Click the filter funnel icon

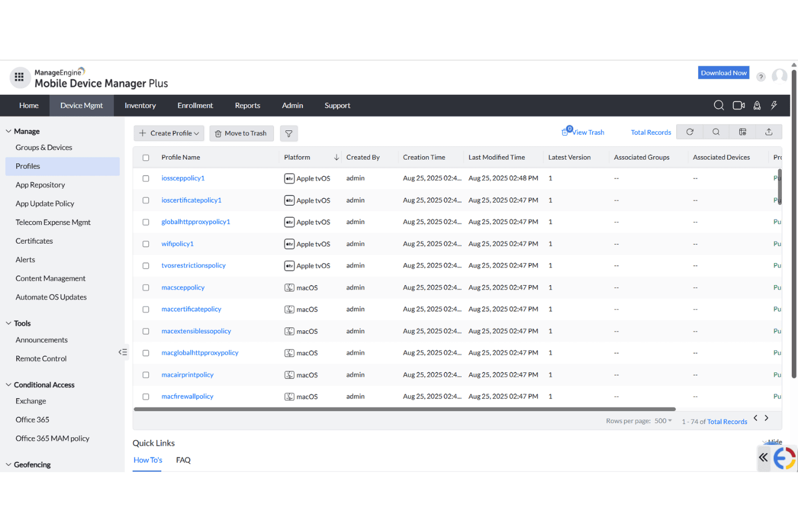pos(288,134)
